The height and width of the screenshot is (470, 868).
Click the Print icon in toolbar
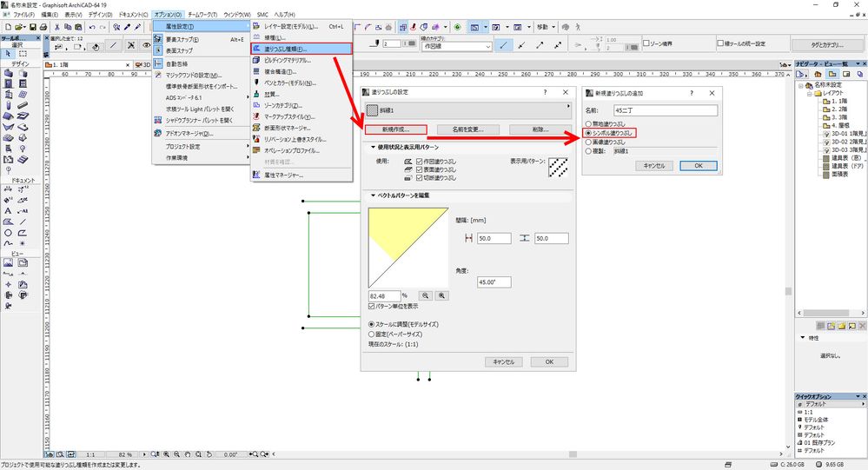point(43,27)
